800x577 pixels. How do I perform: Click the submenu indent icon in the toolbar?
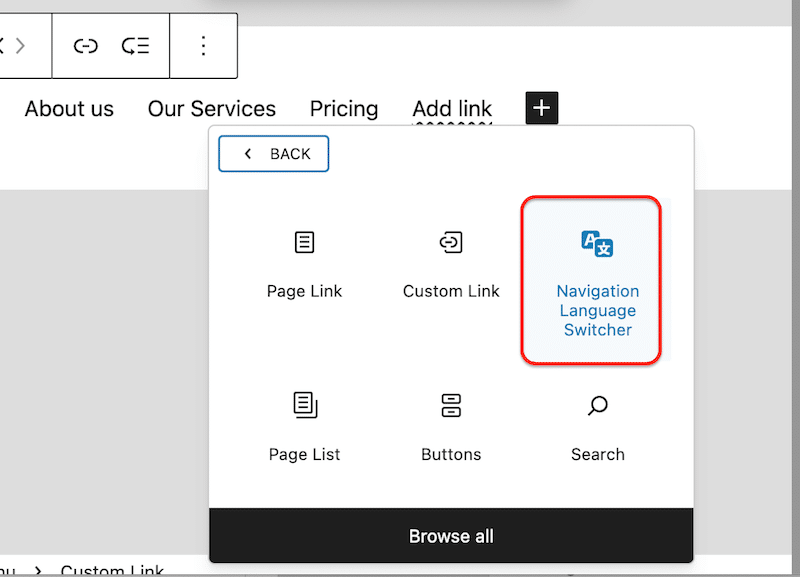pos(137,45)
